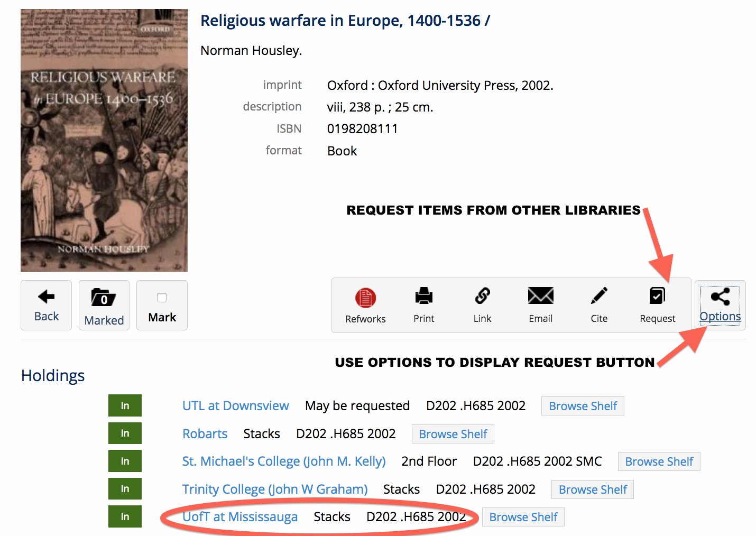Click the book cover thumbnail
The height and width of the screenshot is (536, 756).
click(x=104, y=140)
